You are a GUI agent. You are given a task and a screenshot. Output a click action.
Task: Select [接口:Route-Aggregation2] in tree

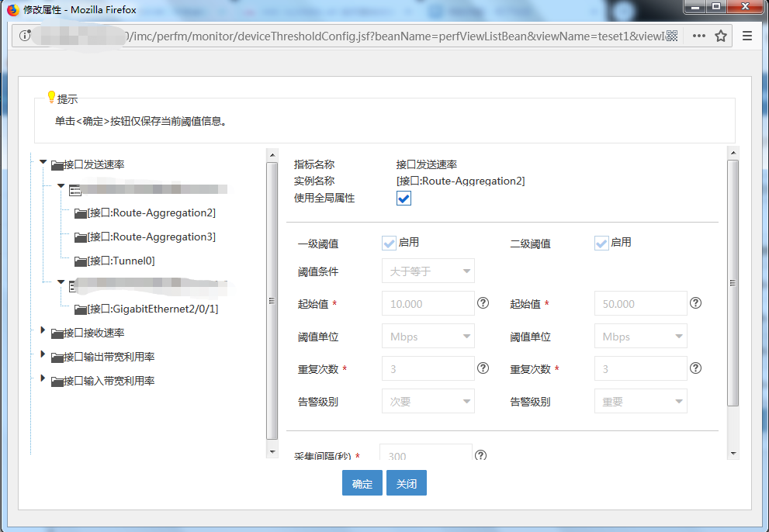(x=151, y=212)
